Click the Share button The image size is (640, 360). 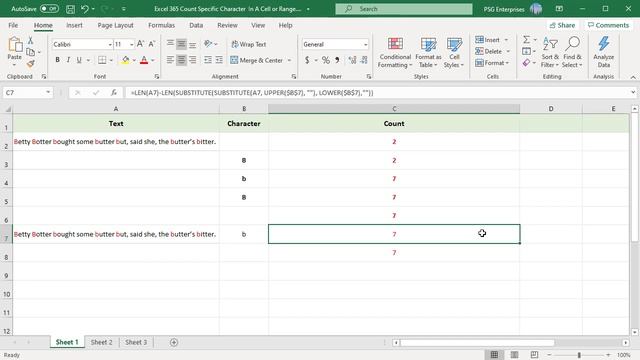click(x=562, y=25)
